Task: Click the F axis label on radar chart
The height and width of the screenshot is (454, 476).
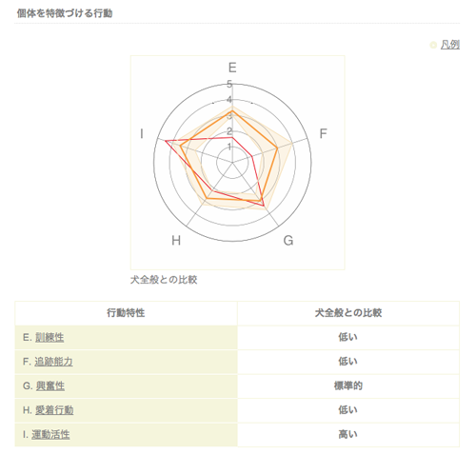Action: pyautogui.click(x=323, y=133)
